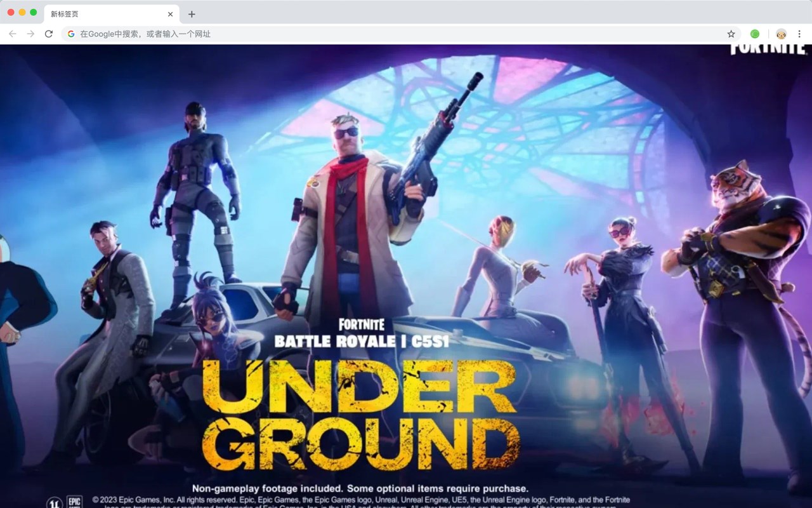Click the browser back arrow

[13, 34]
